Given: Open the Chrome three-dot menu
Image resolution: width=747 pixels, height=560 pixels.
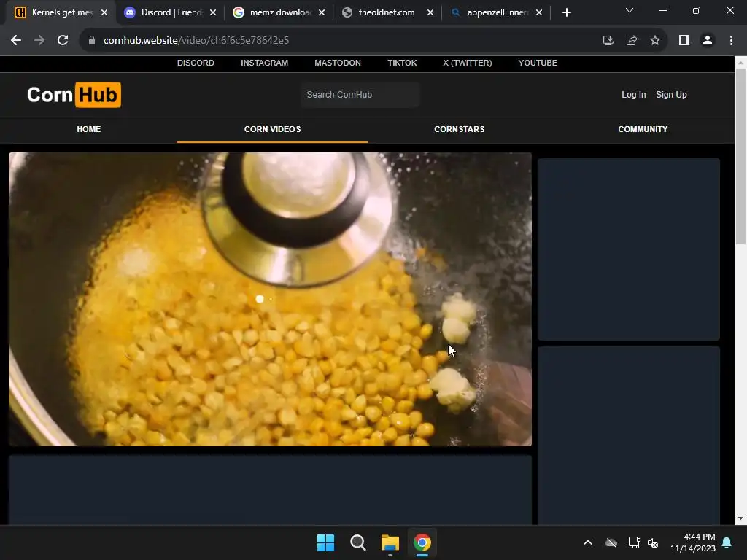Looking at the screenshot, I should click(731, 41).
